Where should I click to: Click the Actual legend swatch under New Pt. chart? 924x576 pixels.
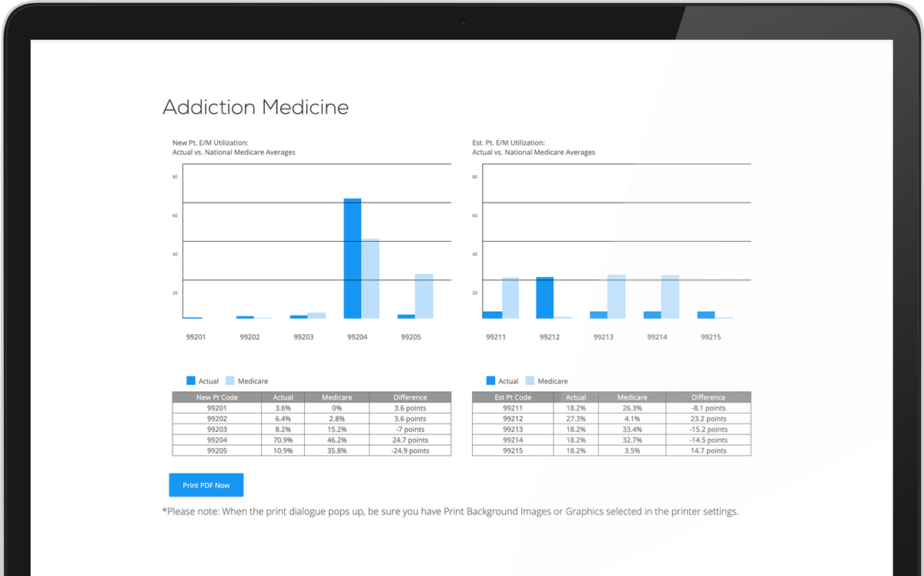(191, 380)
